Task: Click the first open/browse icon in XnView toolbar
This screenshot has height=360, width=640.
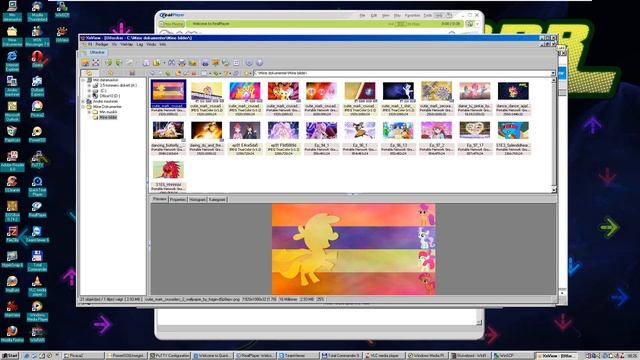Action: [85, 62]
